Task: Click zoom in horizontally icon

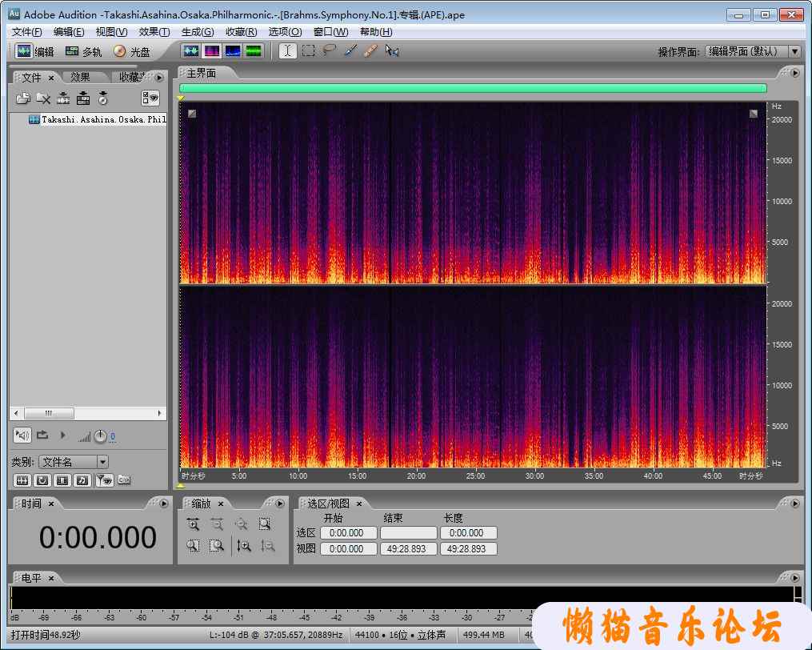Action: tap(193, 524)
